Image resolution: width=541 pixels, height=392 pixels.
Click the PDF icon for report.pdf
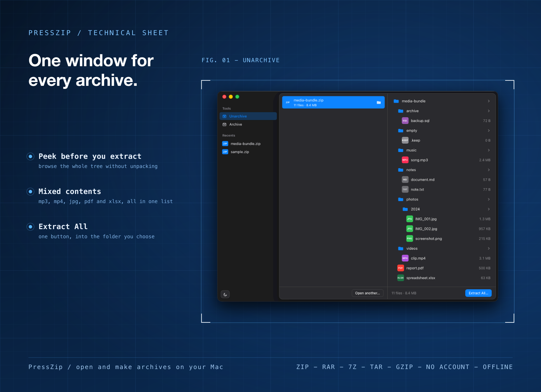point(401,268)
